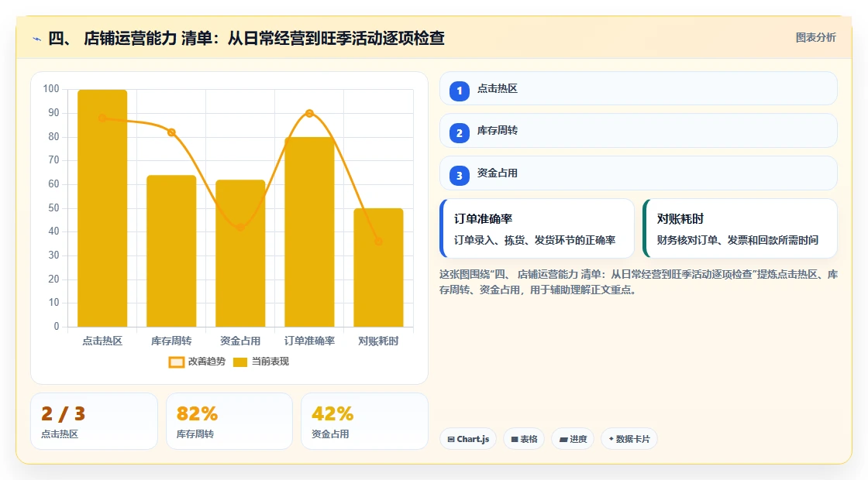This screenshot has width=868, height=480.
Task: Click the 库存周转 x-axis label
Action: pyautogui.click(x=171, y=341)
